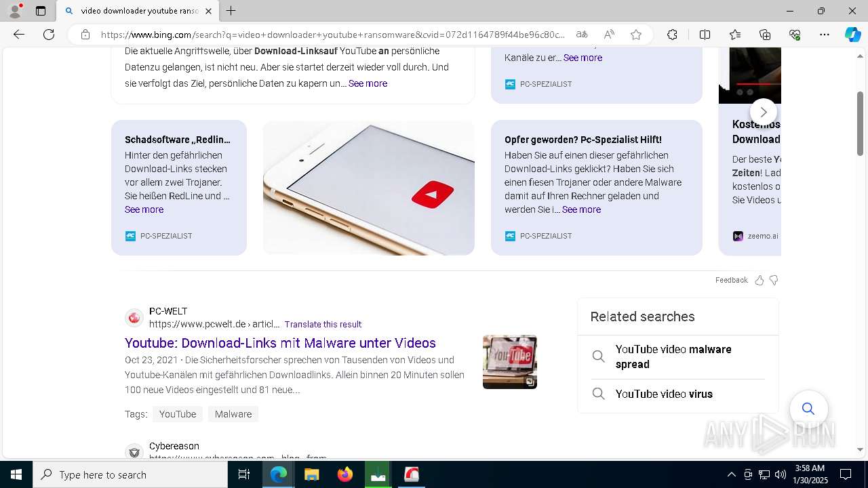Open the volume control tray icon
868x488 pixels.
tap(780, 474)
